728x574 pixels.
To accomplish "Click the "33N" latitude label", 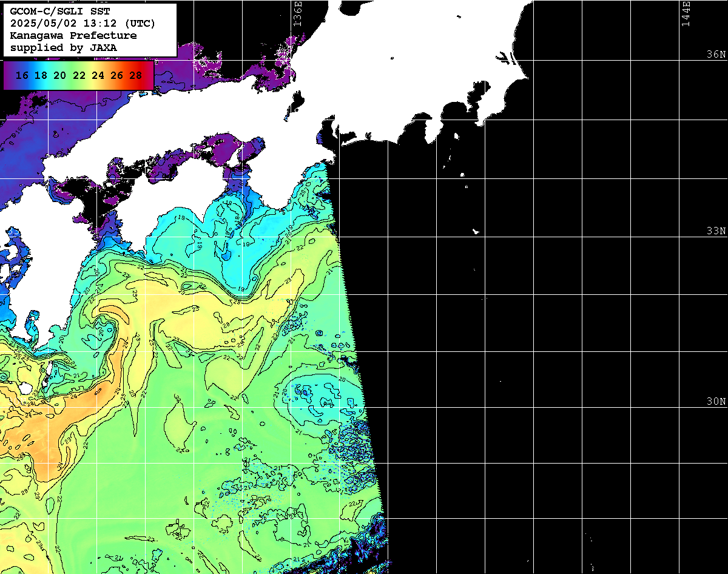I will coord(716,231).
